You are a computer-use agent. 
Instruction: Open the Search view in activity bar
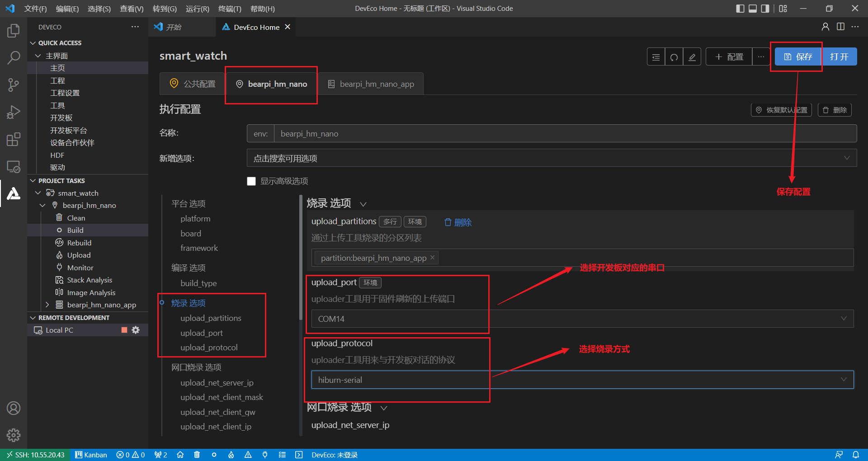[14, 57]
